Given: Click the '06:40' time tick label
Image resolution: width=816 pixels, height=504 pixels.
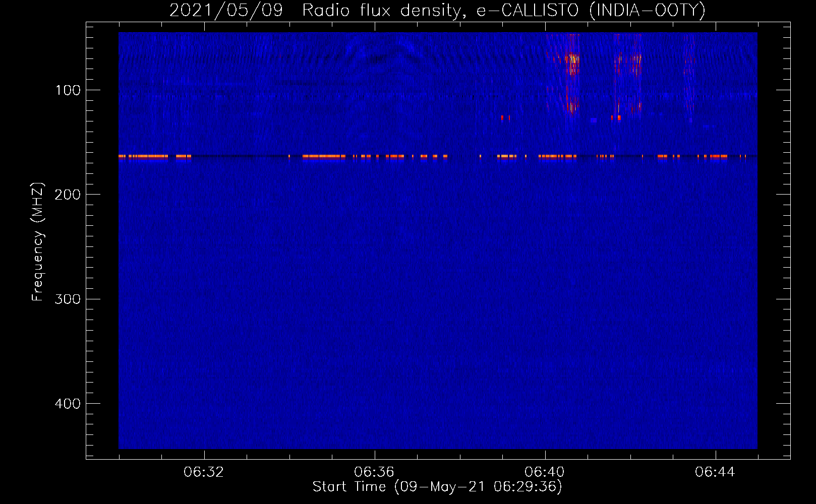Looking at the screenshot, I should tap(545, 472).
